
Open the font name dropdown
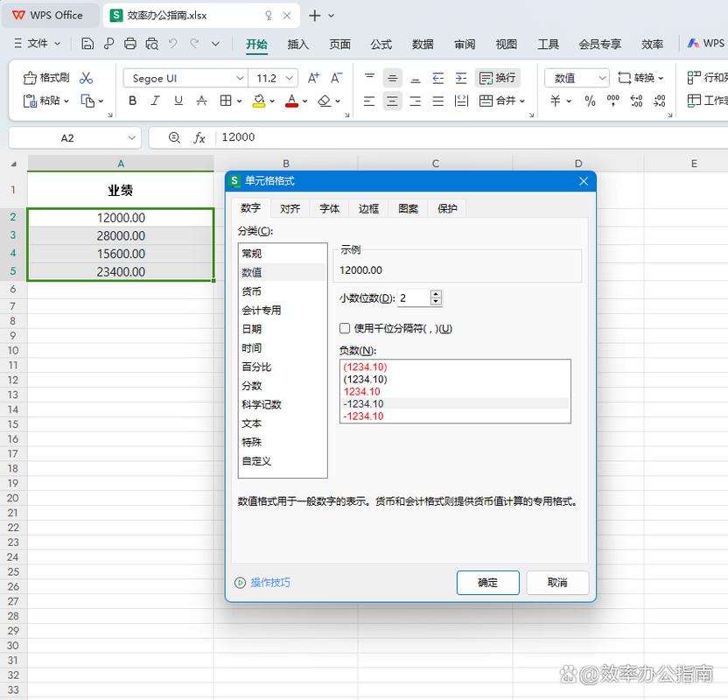(240, 77)
